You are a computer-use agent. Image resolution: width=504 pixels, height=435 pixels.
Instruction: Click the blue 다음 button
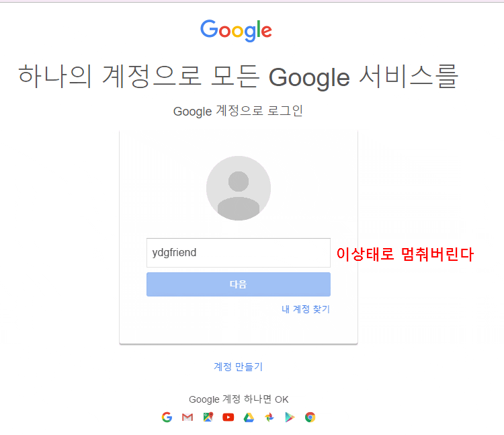(x=239, y=284)
